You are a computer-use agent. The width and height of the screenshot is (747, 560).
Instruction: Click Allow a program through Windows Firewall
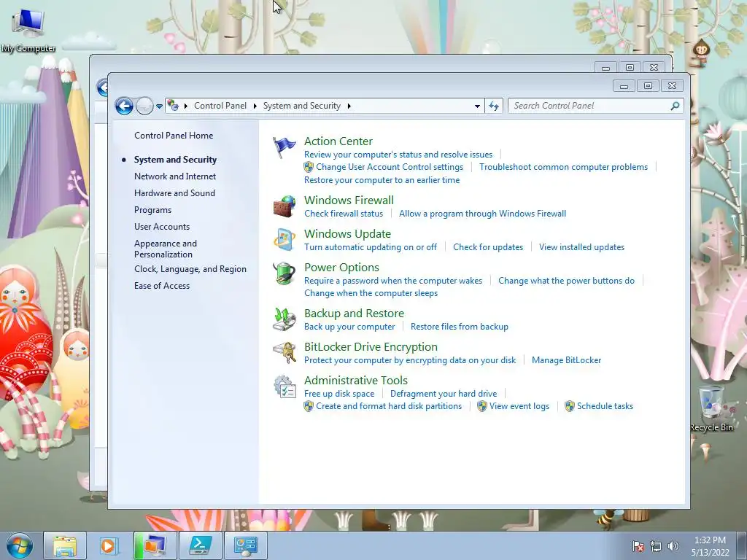pos(483,214)
